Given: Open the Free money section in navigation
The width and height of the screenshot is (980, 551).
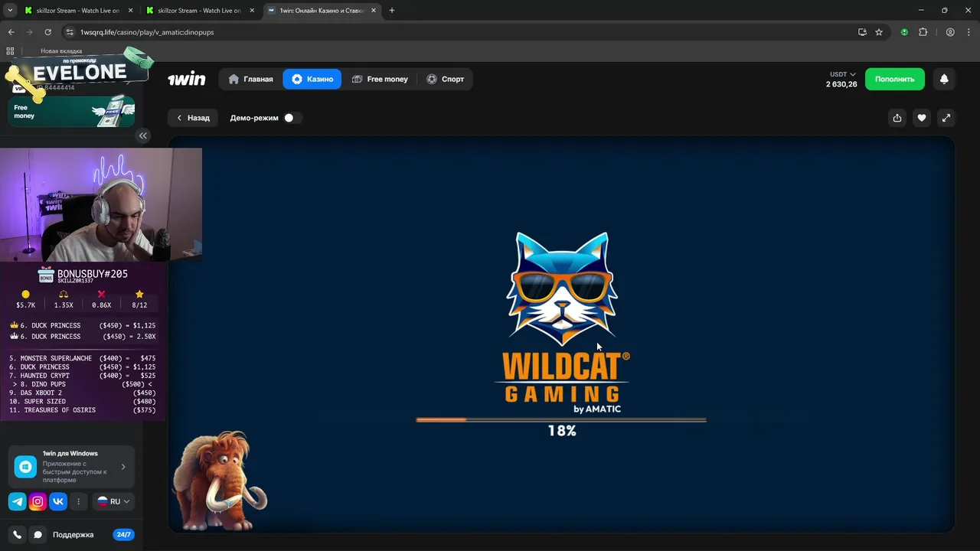Looking at the screenshot, I should pos(380,79).
